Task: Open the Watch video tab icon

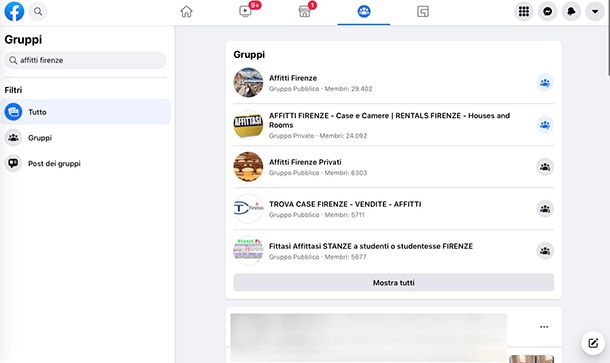Action: click(245, 11)
